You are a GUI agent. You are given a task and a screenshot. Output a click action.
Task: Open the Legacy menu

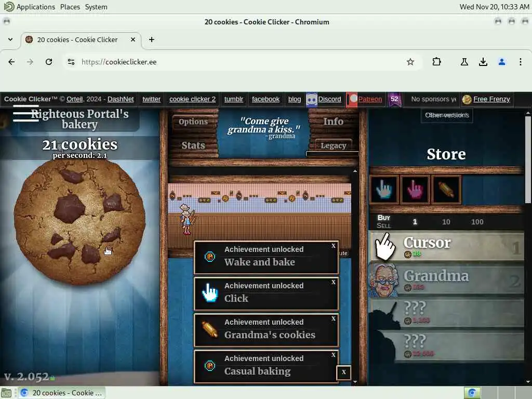(333, 145)
